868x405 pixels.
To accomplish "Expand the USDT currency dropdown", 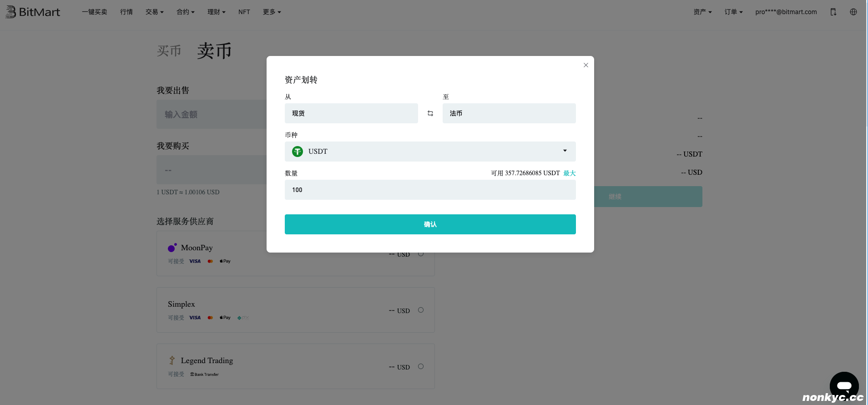I will coord(565,151).
